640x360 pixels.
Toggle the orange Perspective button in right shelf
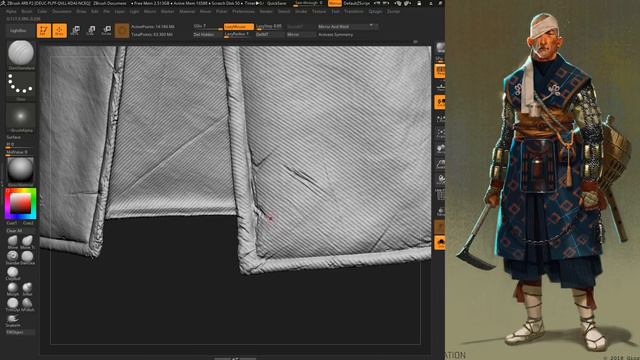pyautogui.click(x=440, y=71)
